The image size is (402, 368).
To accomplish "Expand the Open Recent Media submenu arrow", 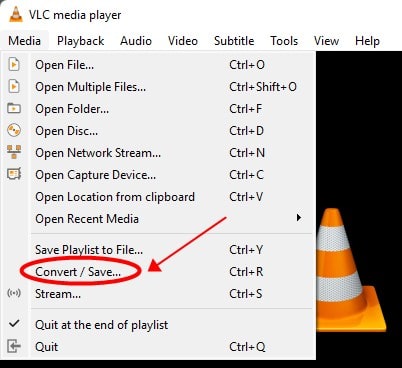I will [x=299, y=218].
